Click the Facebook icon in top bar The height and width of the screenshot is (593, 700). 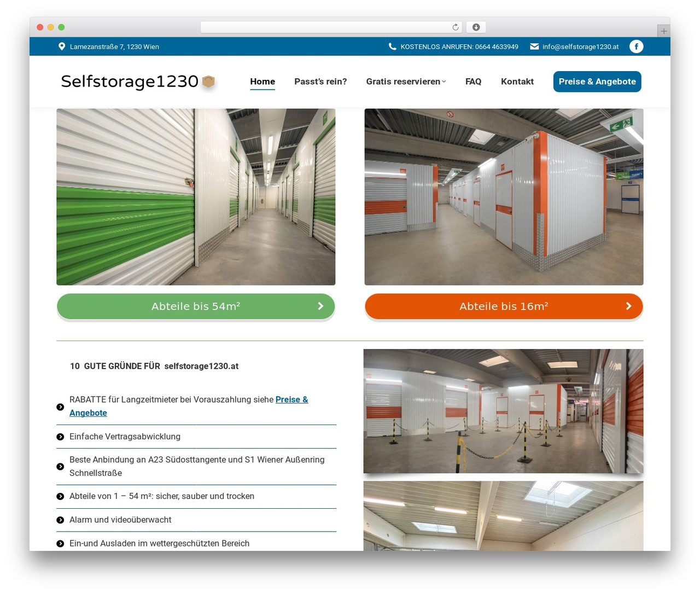[636, 46]
